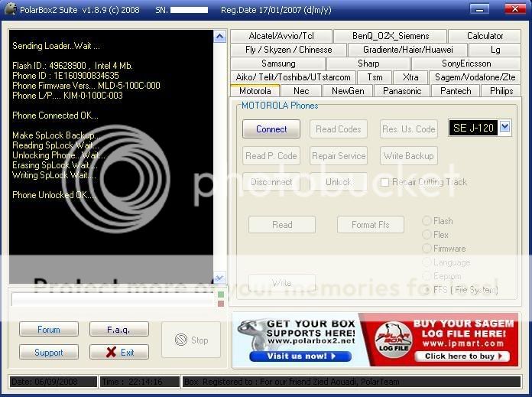Click the Write Backup button

click(x=408, y=156)
